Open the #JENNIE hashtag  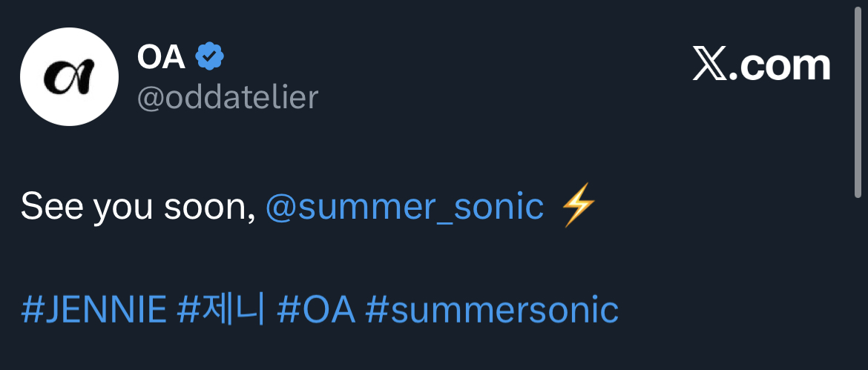tap(93, 309)
